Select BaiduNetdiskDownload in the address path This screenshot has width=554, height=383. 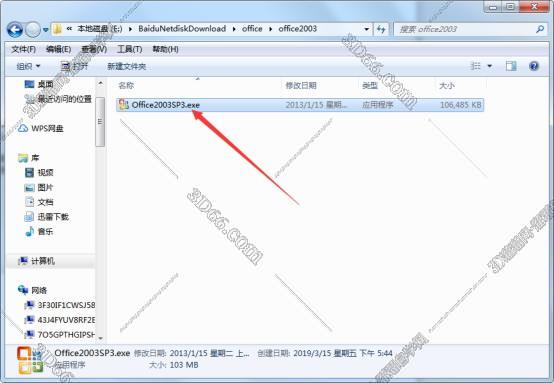pos(182,29)
